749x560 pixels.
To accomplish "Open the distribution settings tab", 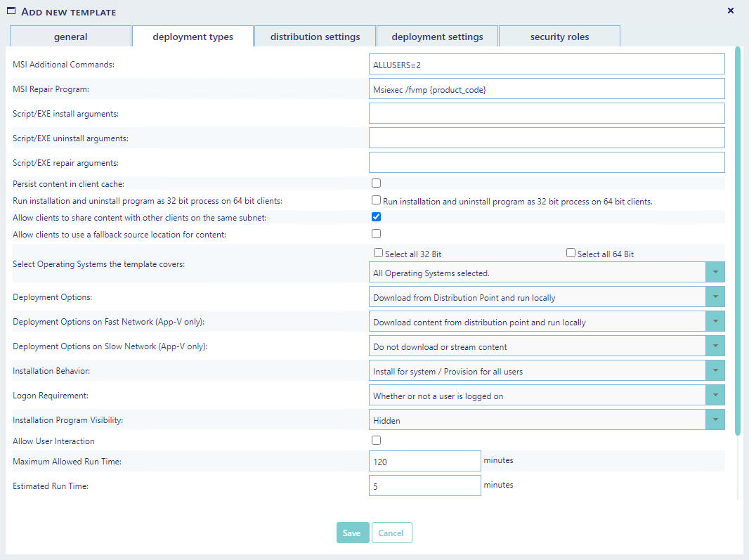I will pos(315,37).
